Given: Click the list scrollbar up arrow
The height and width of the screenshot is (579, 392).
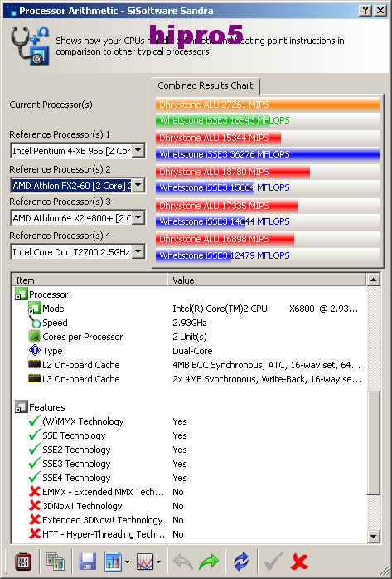Looking at the screenshot, I should click(x=374, y=280).
